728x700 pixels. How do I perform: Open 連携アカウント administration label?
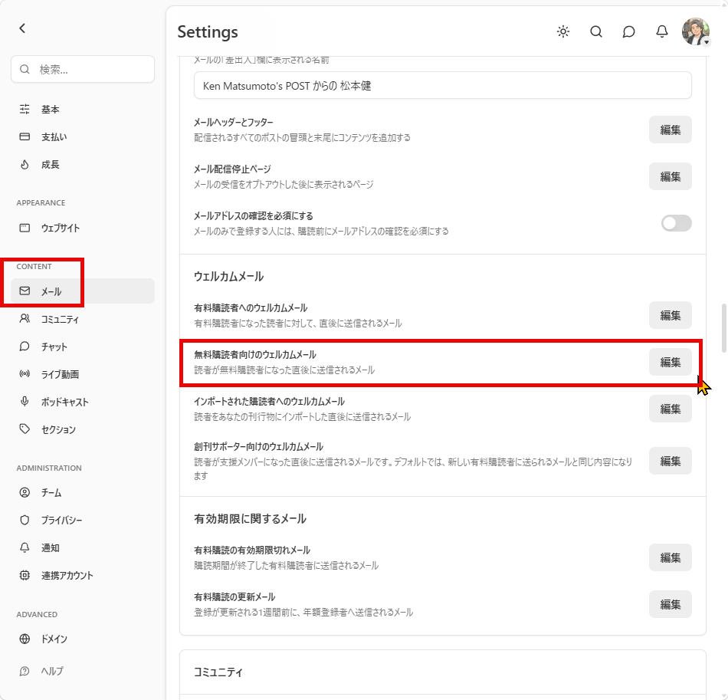coord(67,575)
